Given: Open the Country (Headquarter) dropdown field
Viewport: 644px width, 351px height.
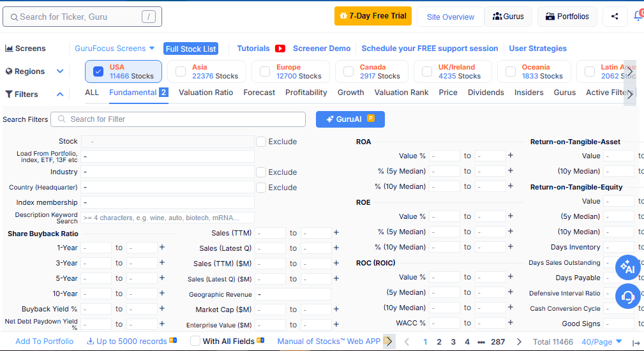Looking at the screenshot, I should pyautogui.click(x=168, y=187).
